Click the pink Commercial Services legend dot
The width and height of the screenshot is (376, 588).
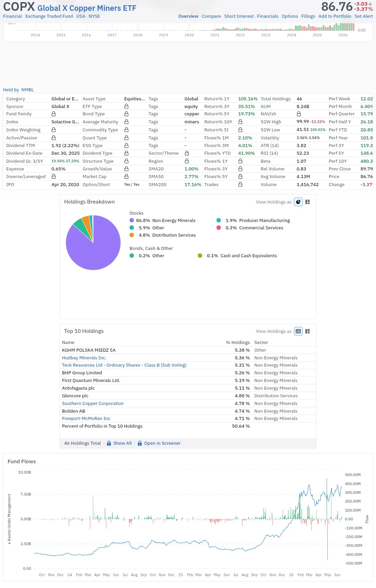(219, 228)
